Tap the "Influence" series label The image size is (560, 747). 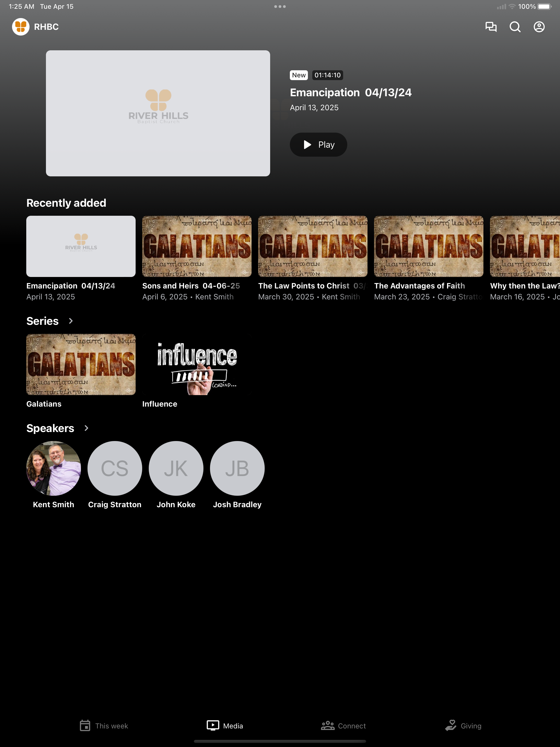click(160, 404)
